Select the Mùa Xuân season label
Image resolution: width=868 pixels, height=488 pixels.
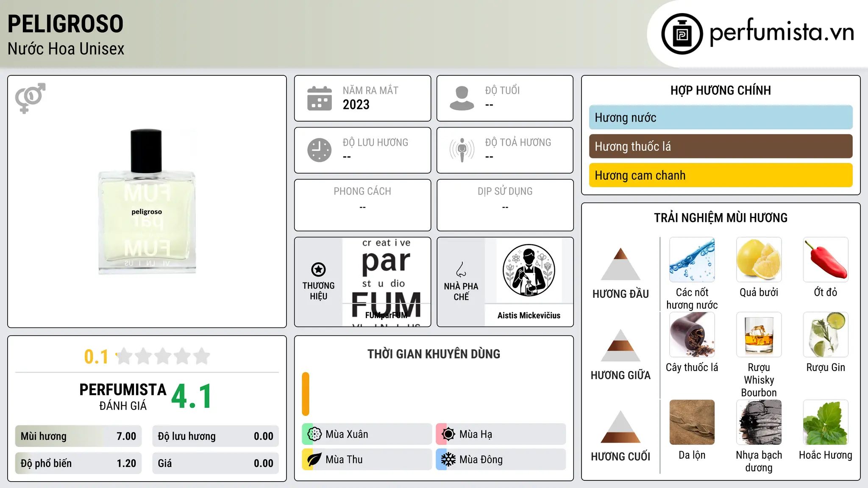point(347,434)
